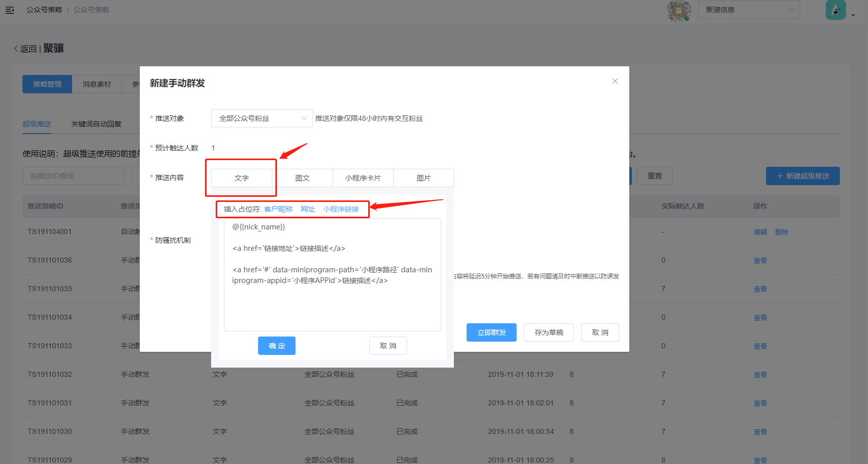Insert the 小程序链接 placeholder
Viewport: 868px width, 464px height.
pyautogui.click(x=341, y=209)
